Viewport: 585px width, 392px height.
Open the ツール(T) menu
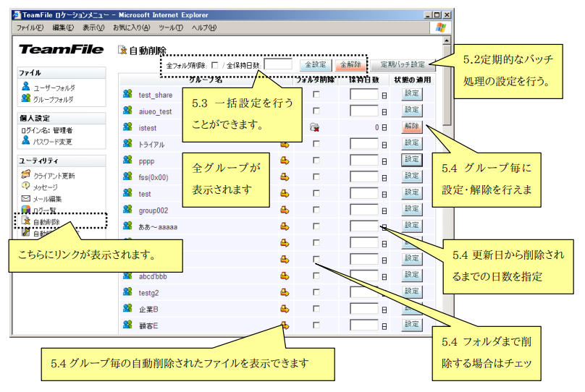tap(170, 27)
